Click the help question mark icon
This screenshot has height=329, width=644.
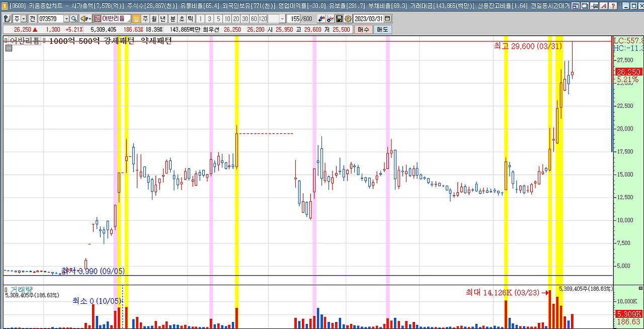[613, 6]
